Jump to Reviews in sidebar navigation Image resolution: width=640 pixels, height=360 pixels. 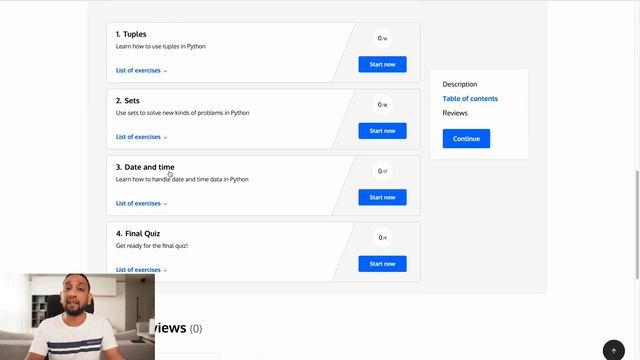[455, 113]
